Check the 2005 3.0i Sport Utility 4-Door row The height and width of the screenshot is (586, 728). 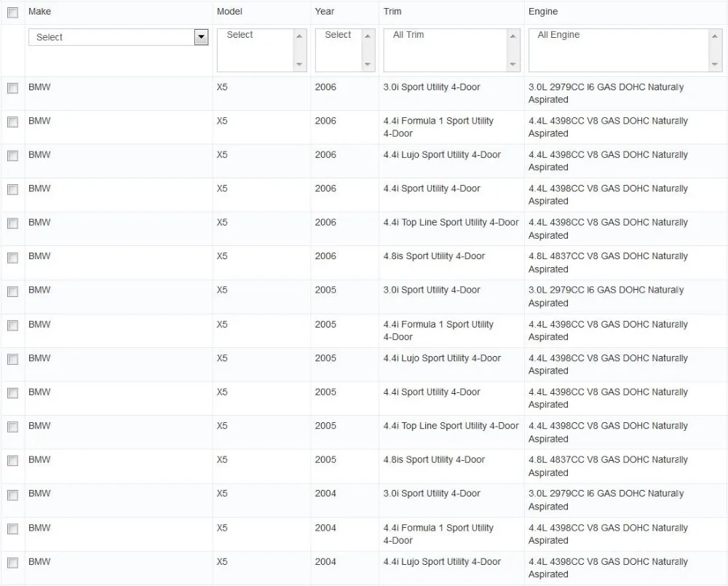12,292
